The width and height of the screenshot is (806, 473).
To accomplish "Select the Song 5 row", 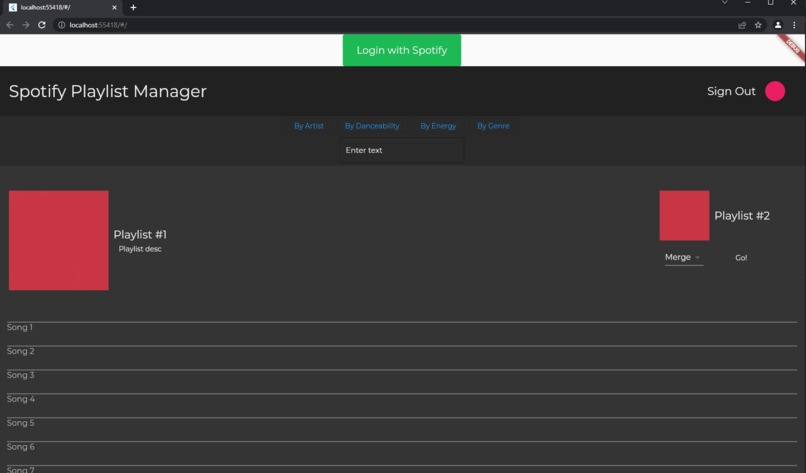I will pyautogui.click(x=401, y=429).
